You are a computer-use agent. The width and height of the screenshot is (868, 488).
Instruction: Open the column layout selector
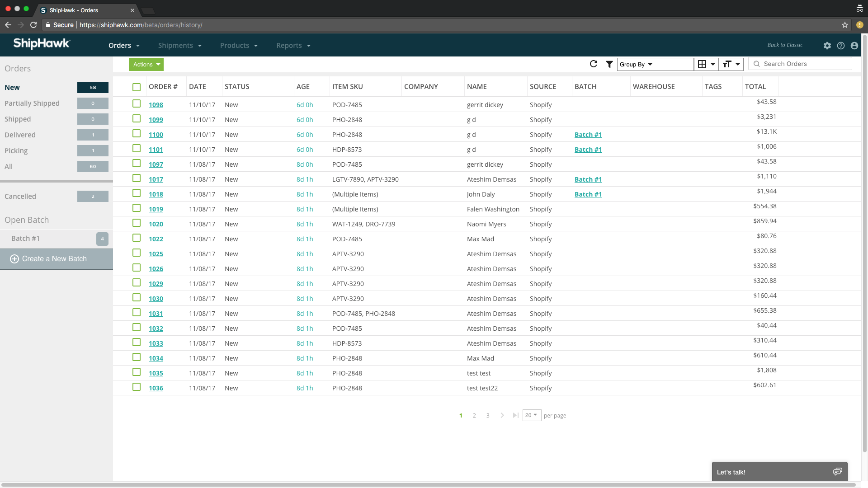click(705, 64)
